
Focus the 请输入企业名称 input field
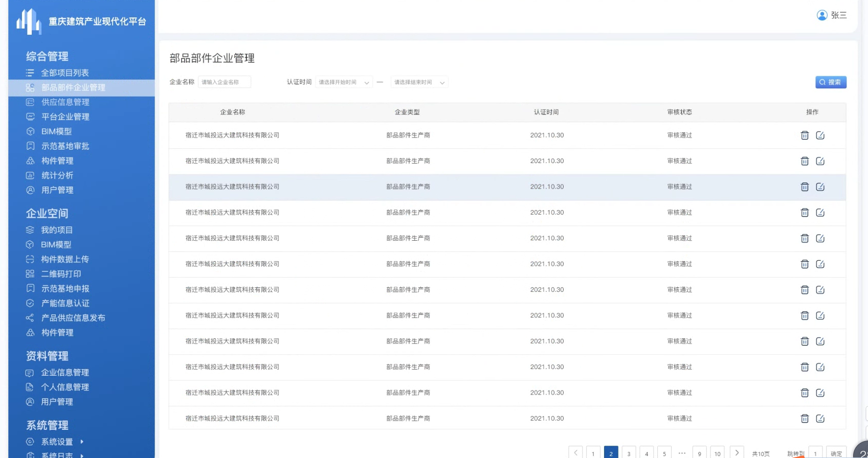point(225,82)
